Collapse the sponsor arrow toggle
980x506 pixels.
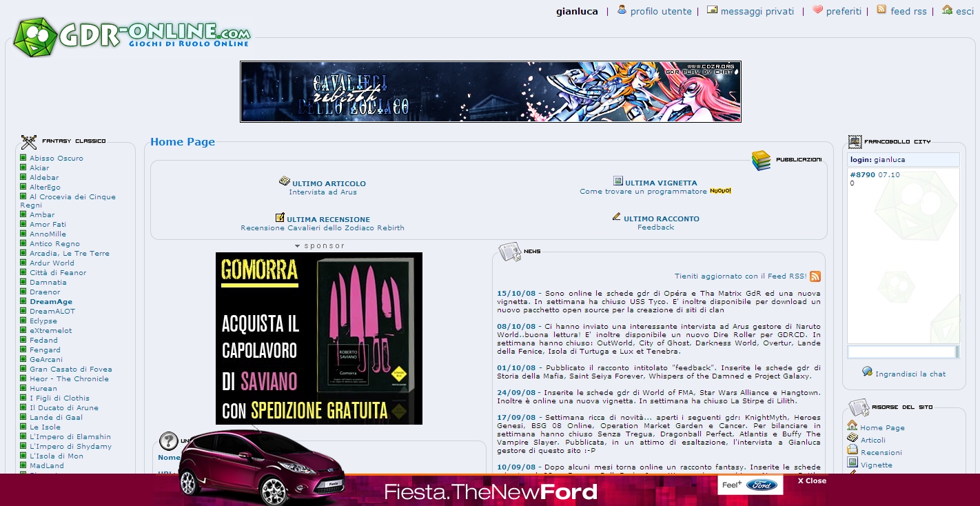(298, 246)
